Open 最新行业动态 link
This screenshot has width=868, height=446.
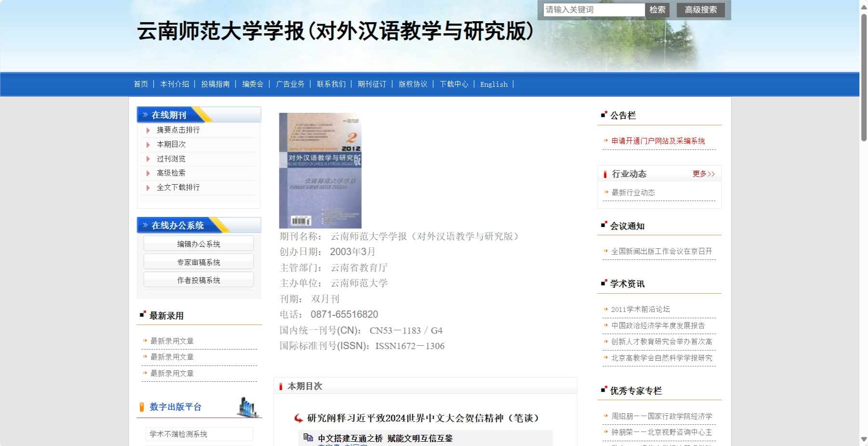coord(633,192)
